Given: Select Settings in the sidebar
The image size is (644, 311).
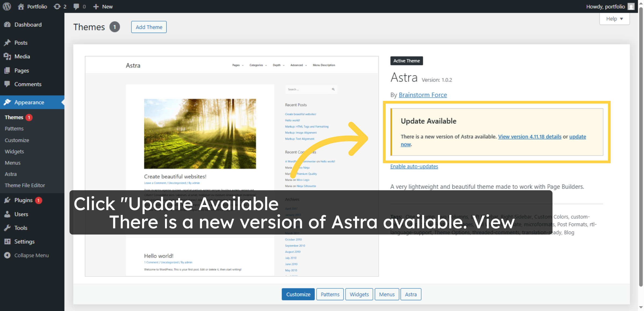Looking at the screenshot, I should pos(24,242).
